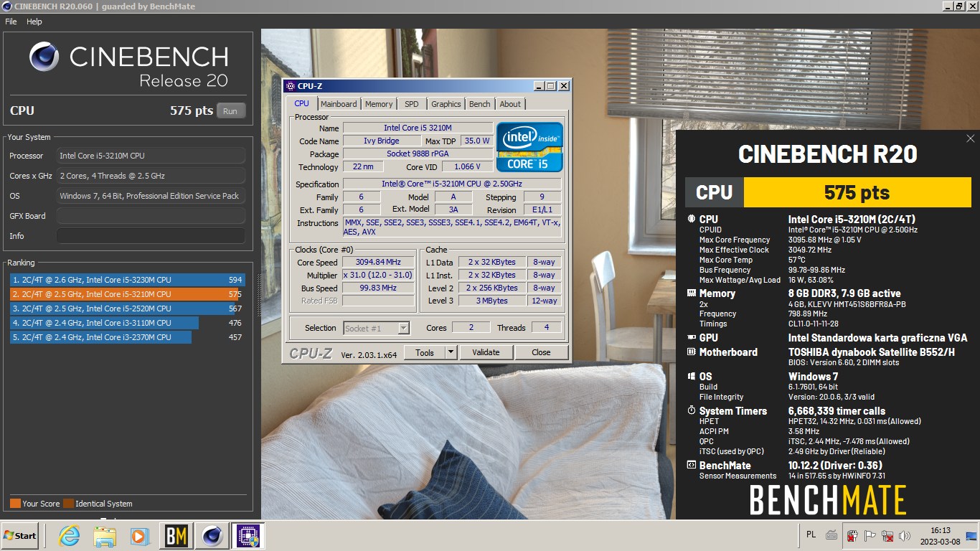The width and height of the screenshot is (980, 551).
Task: Switch to the About tab in CPU-Z
Action: click(511, 104)
